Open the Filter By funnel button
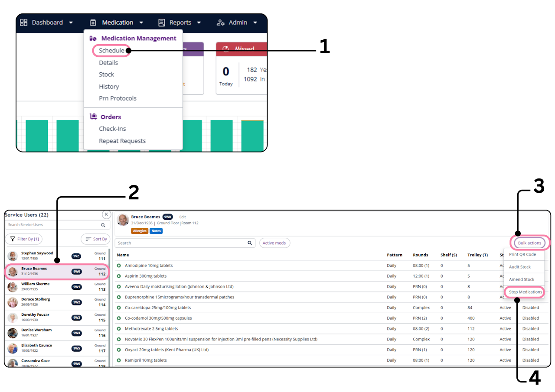Screen dimensions: 555x392 point(24,239)
